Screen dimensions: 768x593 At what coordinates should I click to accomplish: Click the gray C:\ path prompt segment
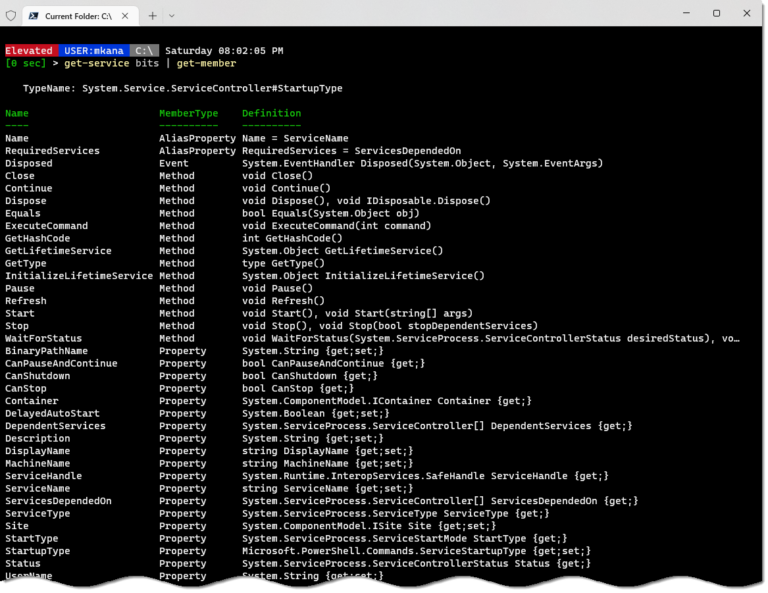pyautogui.click(x=143, y=50)
